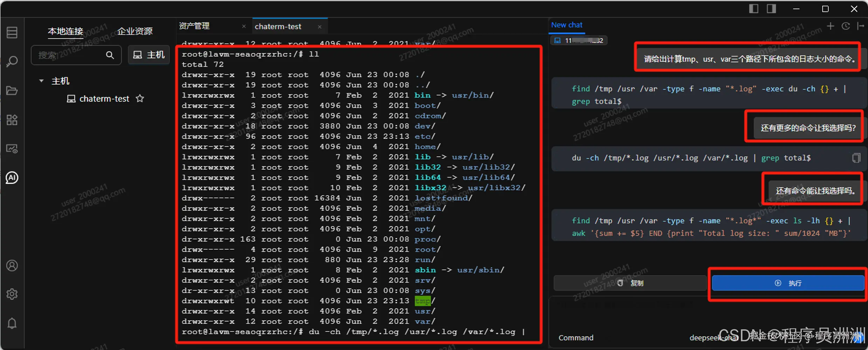
Task: Click proc/ in the terminal listing
Action: [428, 239]
